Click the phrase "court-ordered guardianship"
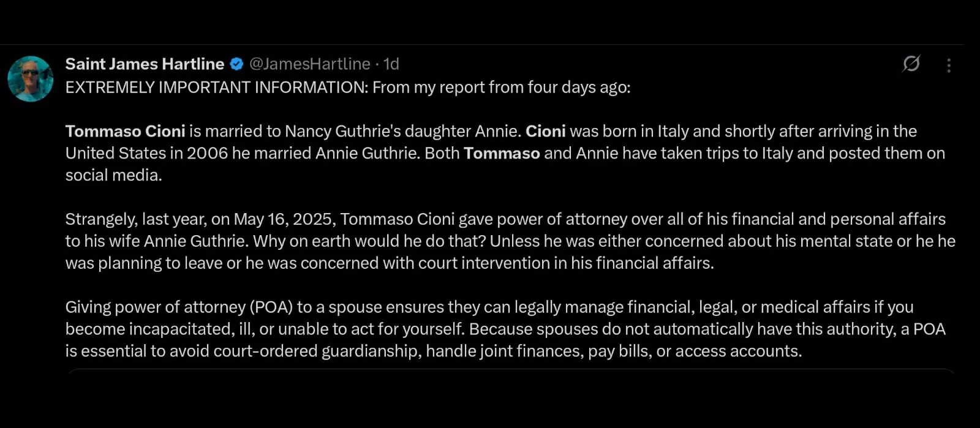Viewport: 980px width, 428px height. tap(318, 351)
